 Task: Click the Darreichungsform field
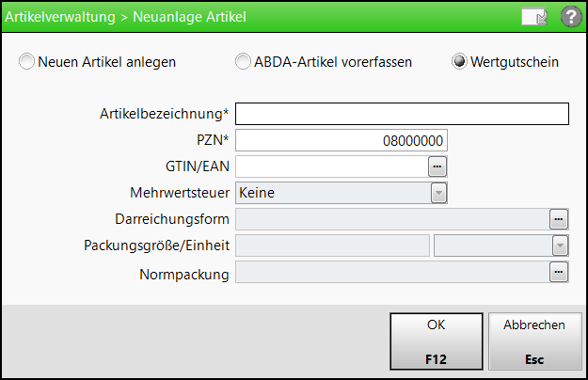(391, 219)
